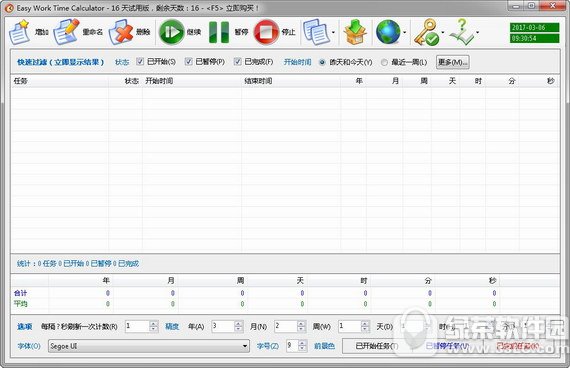Increase the 年(A) spinner value
Screen dimensions: 570x368
239,323
